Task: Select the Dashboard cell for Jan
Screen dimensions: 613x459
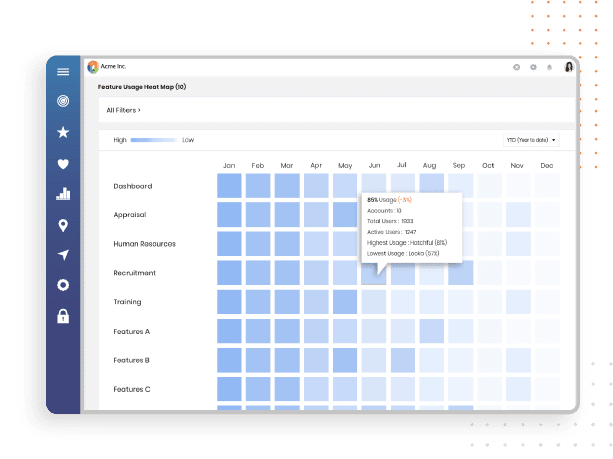Action: point(229,185)
